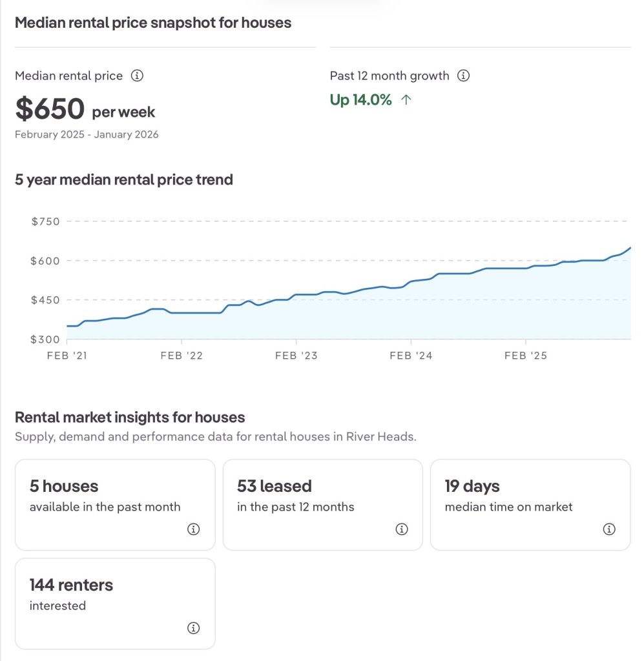The image size is (644, 661).
Task: Click info icon in 19 days card
Action: [608, 529]
